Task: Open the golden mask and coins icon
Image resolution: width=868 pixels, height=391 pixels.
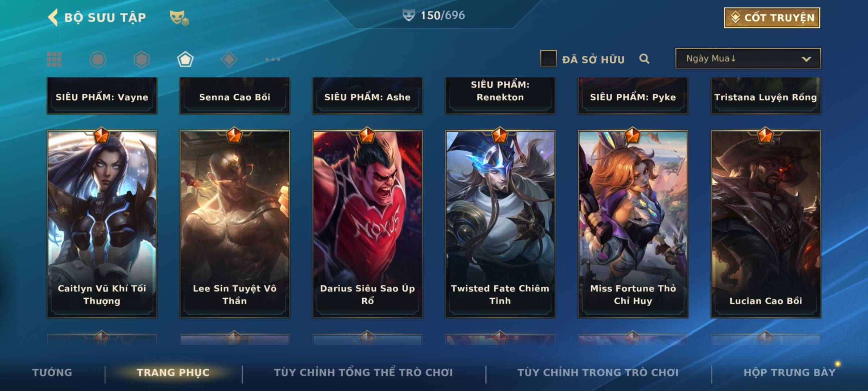Action: [179, 18]
